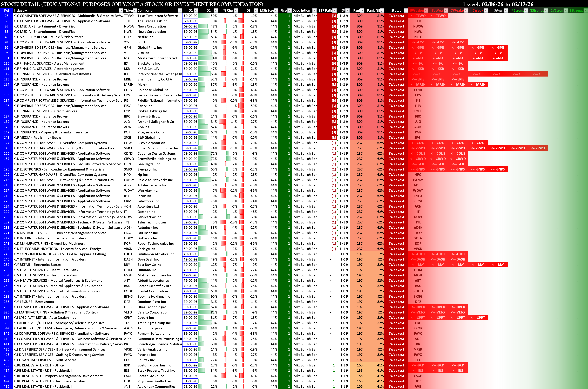588x389 pixels.
Task: Open the ID1 column filter arrow
Action: click(x=196, y=10)
